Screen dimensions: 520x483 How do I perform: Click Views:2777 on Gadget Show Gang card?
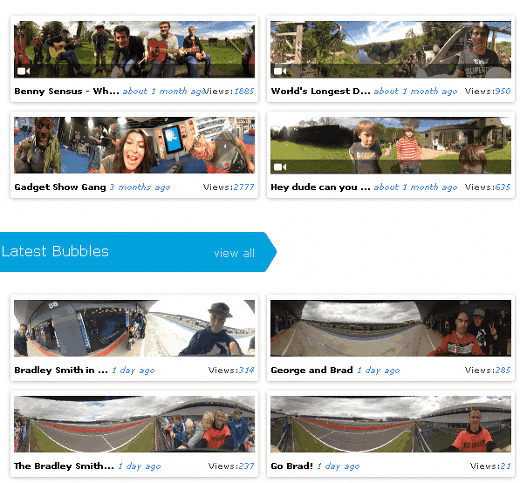pos(229,187)
